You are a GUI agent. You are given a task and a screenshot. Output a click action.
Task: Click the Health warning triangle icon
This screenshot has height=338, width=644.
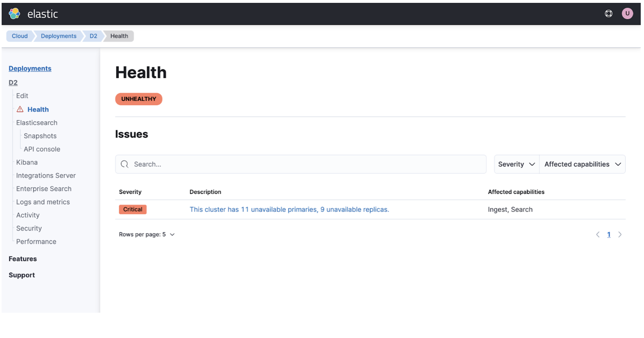(x=20, y=109)
